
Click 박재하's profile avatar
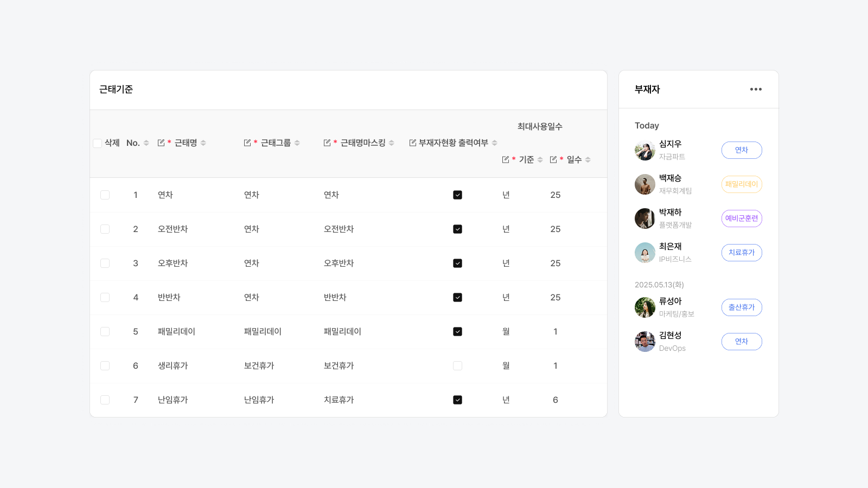click(x=645, y=219)
